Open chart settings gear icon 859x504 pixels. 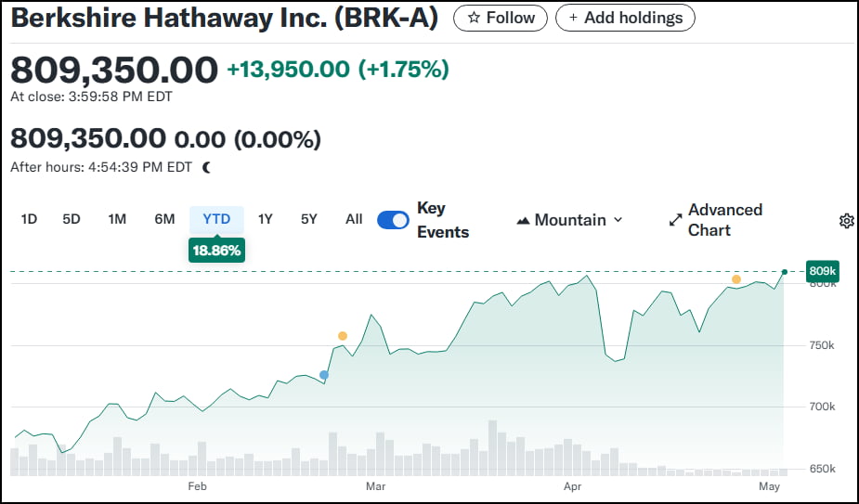pyautogui.click(x=846, y=221)
